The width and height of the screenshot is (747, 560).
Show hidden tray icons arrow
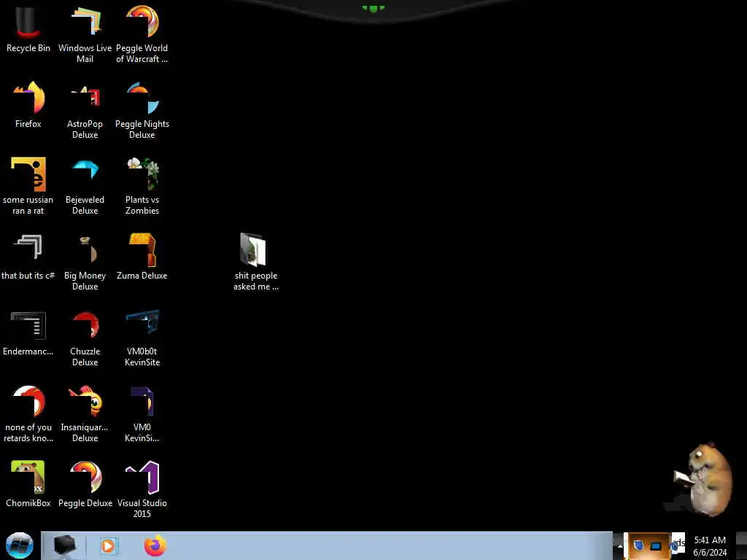[620, 545]
